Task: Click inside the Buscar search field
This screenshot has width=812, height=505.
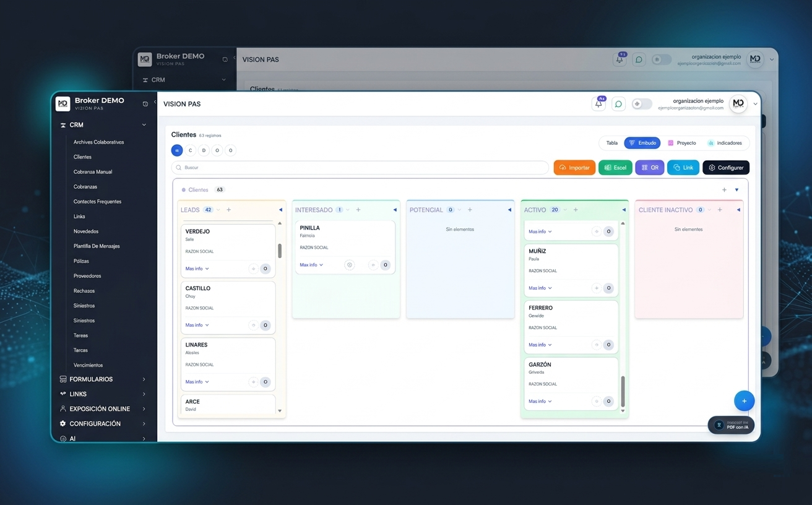Action: click(x=359, y=168)
